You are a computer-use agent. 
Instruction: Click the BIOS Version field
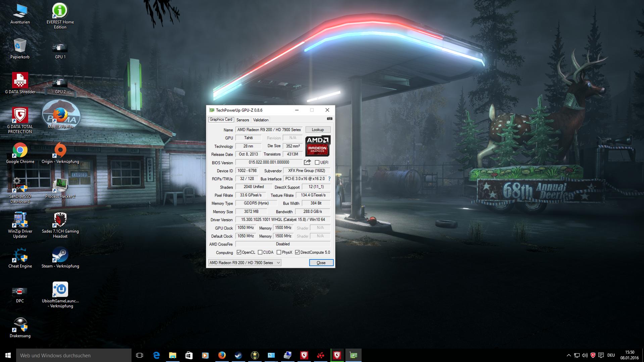click(x=269, y=162)
